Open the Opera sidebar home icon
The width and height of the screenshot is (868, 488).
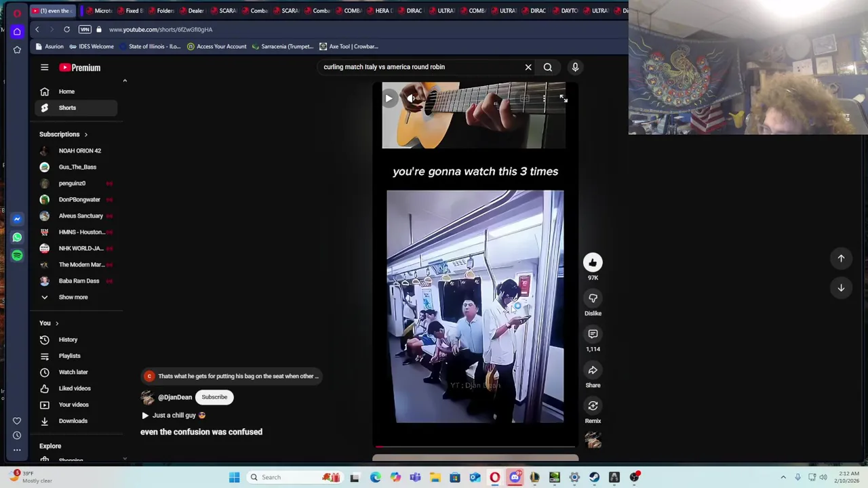(17, 31)
